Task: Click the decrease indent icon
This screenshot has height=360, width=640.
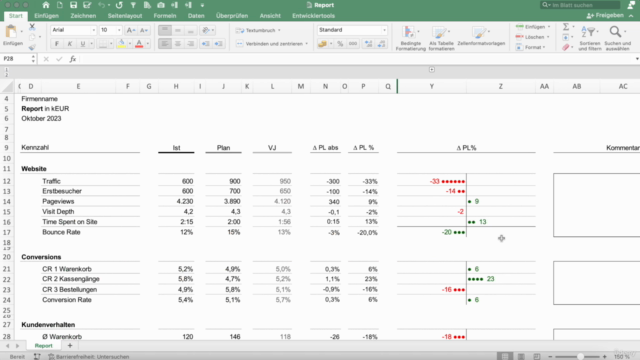Action: click(x=206, y=44)
